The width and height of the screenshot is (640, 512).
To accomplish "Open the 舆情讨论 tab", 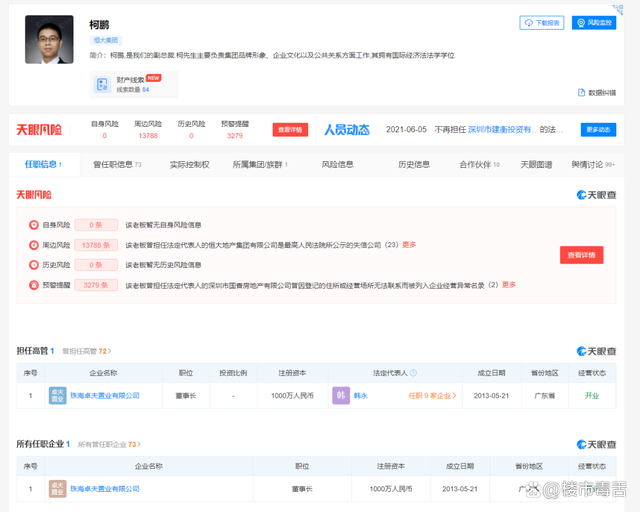I will point(593,165).
